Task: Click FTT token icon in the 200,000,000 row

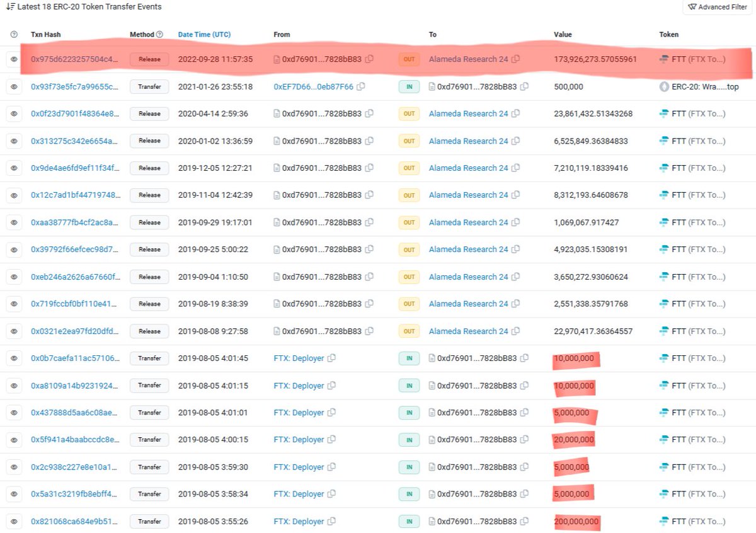Action: click(663, 522)
